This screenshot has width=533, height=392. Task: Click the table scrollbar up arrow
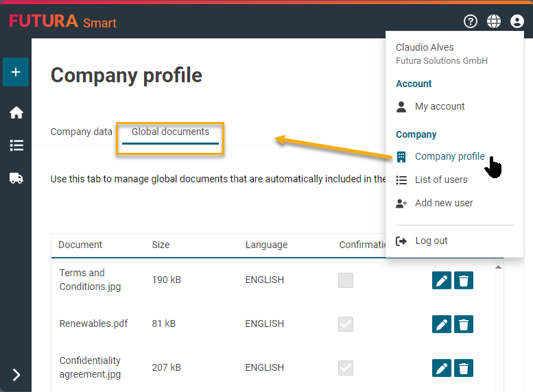coord(499,267)
